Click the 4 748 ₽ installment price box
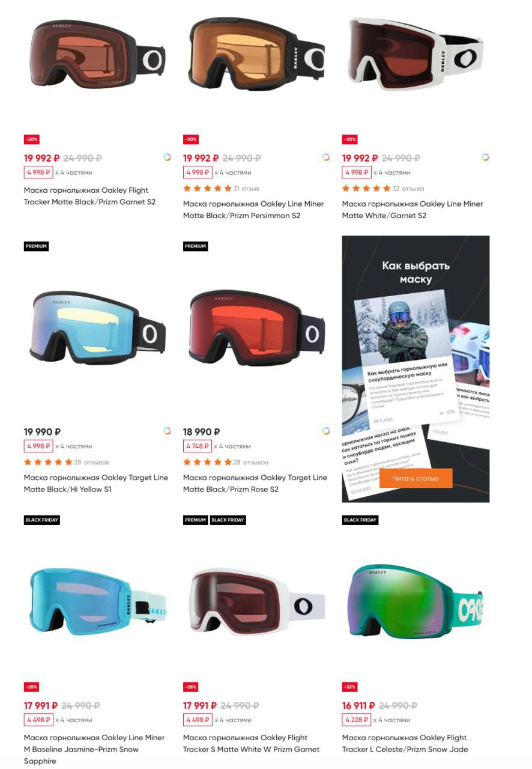This screenshot has width=532, height=769. [198, 446]
